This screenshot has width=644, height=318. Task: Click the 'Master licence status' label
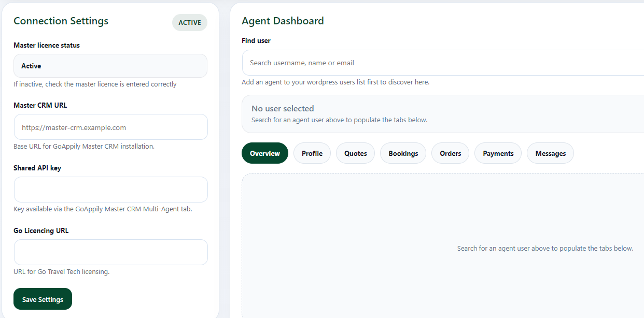pyautogui.click(x=47, y=45)
